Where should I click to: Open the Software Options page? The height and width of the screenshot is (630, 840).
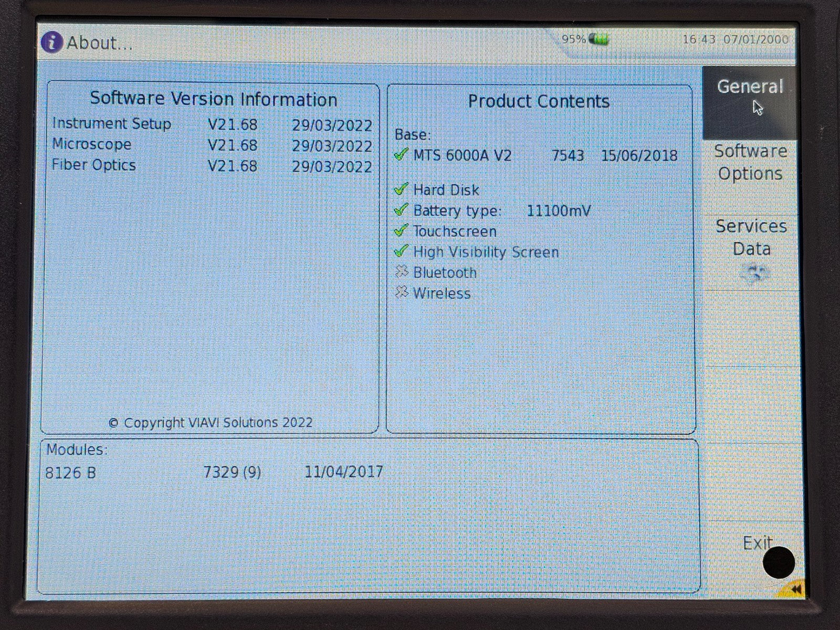pos(750,162)
